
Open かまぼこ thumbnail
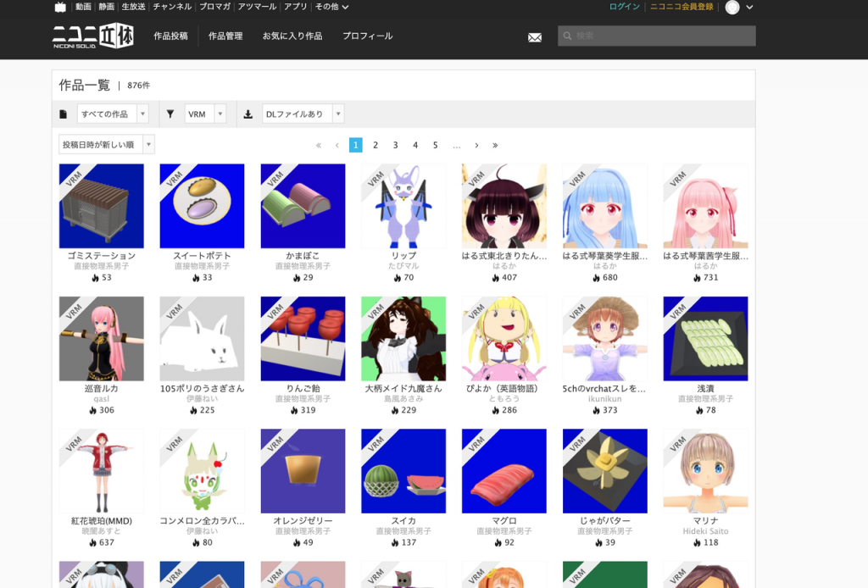303,206
